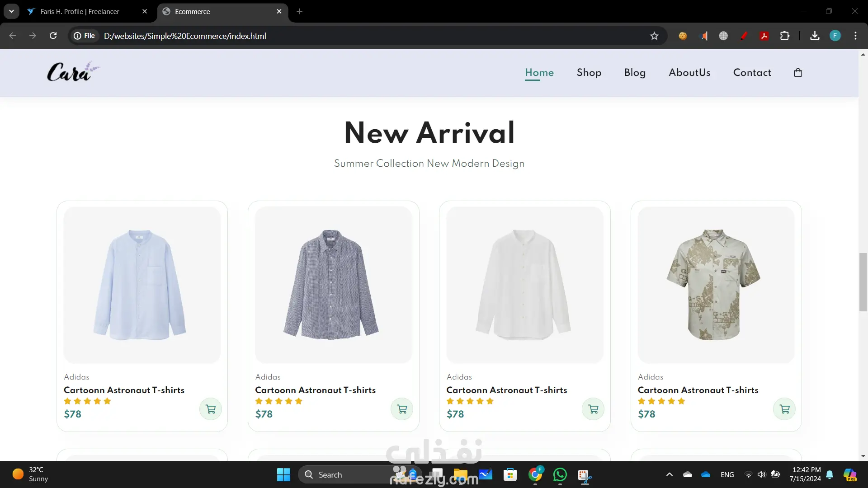The image size is (868, 488).
Task: Click the floral shirt product image
Action: point(716,285)
